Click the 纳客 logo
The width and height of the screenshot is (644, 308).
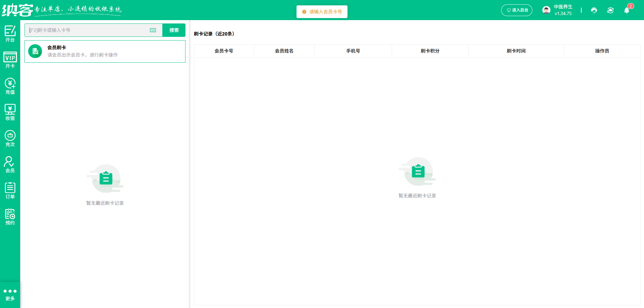coord(17,10)
